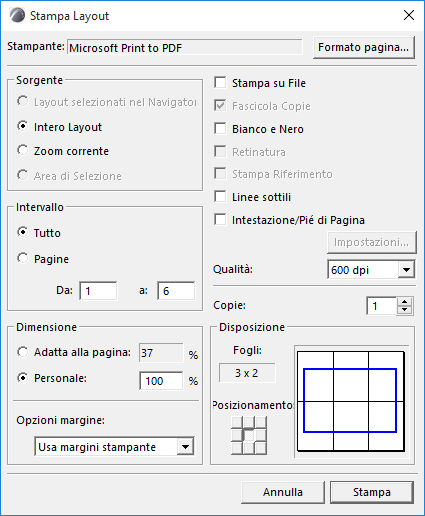The image size is (425, 516).
Task: Set positioning to the bottom-center grid cell
Action: click(x=249, y=448)
